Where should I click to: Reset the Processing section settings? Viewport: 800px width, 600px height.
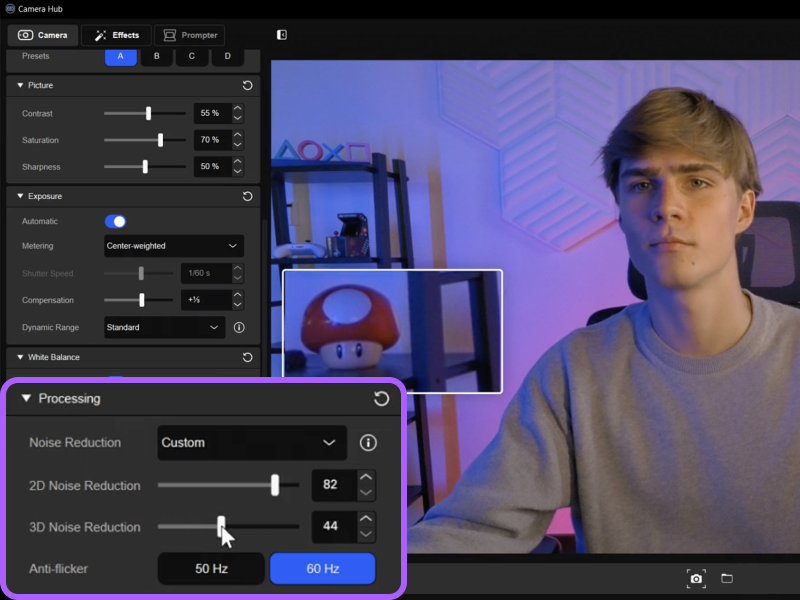point(381,398)
